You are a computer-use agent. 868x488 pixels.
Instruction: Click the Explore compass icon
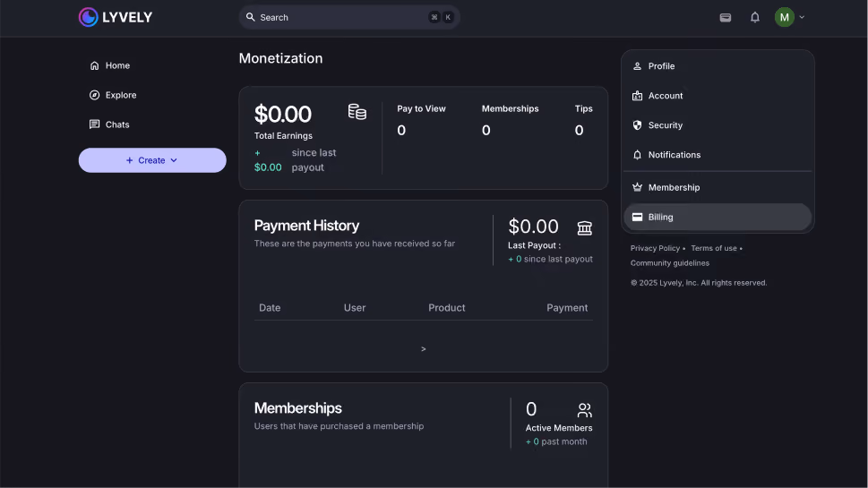[x=95, y=95]
